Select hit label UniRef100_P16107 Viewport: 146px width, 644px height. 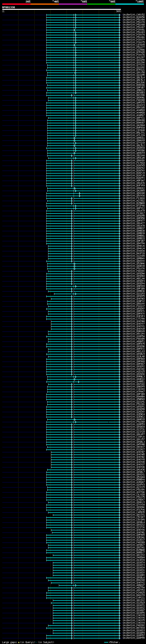[134, 306]
